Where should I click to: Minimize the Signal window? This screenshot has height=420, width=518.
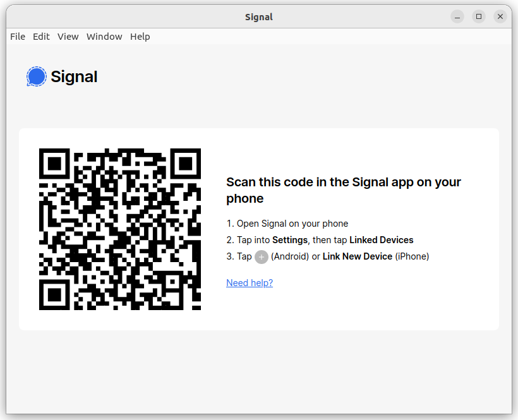point(457,16)
